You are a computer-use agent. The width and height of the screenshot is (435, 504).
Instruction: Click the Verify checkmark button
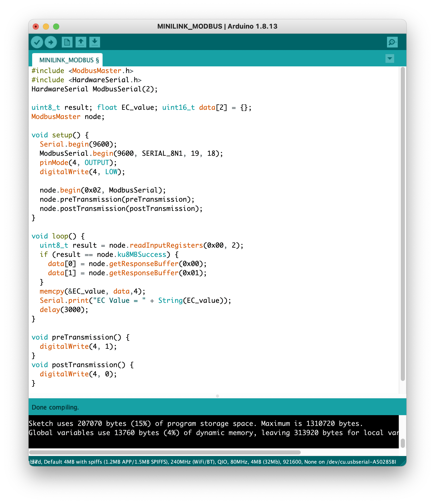pos(37,42)
